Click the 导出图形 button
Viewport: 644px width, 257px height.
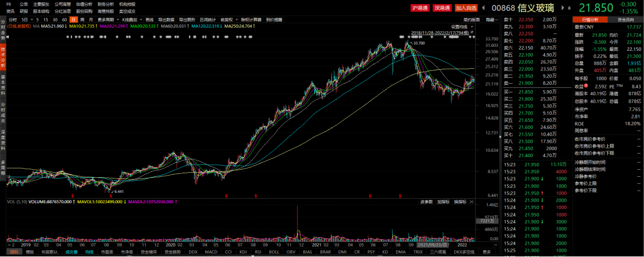coord(187,19)
